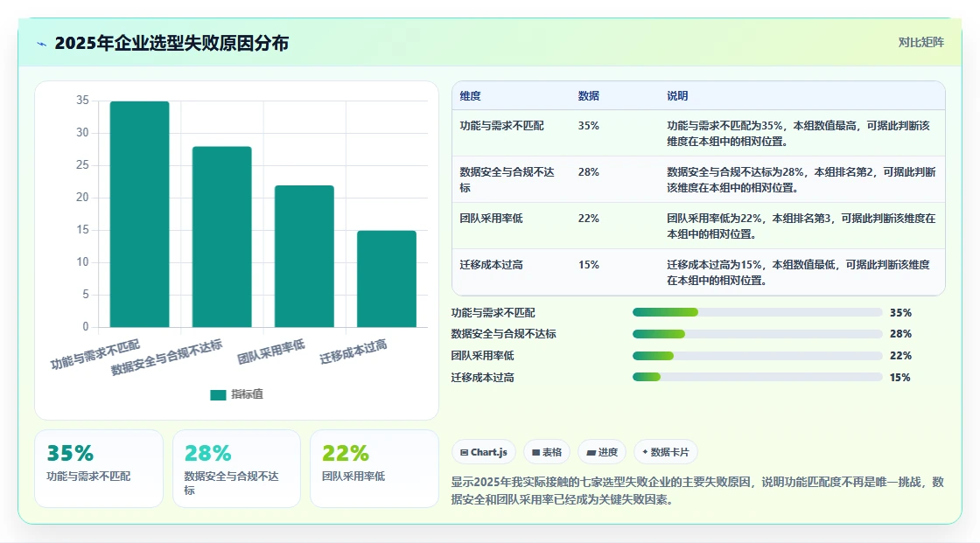Image resolution: width=980 pixels, height=543 pixels.
Task: Open the 35% 功能与需求不匹配 data card
Action: (99, 469)
